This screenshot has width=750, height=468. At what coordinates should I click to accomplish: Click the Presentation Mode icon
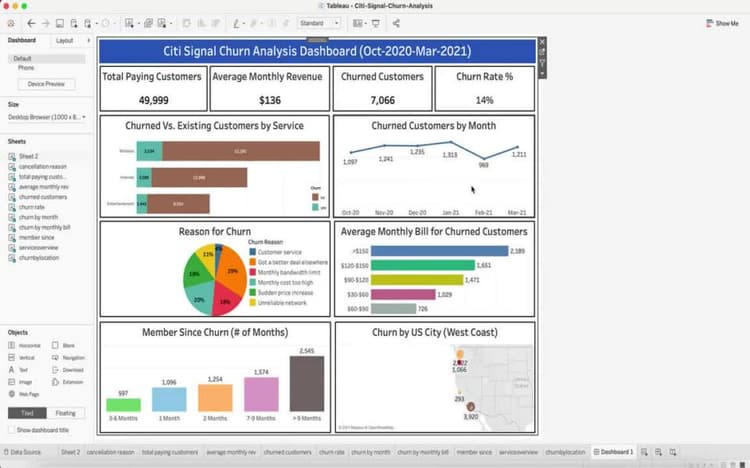(376, 23)
